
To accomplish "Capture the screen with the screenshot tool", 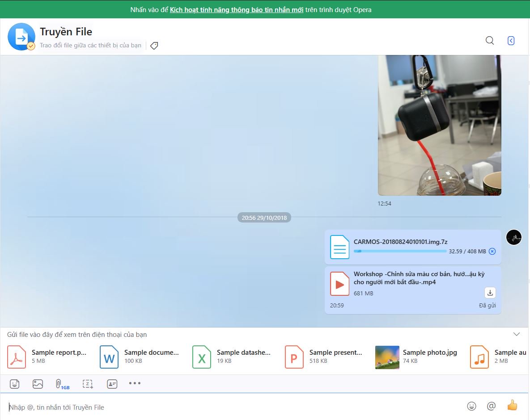I will click(x=88, y=383).
